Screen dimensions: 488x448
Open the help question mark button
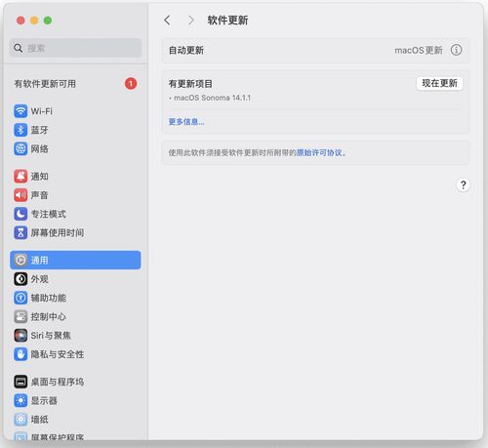coord(463,185)
